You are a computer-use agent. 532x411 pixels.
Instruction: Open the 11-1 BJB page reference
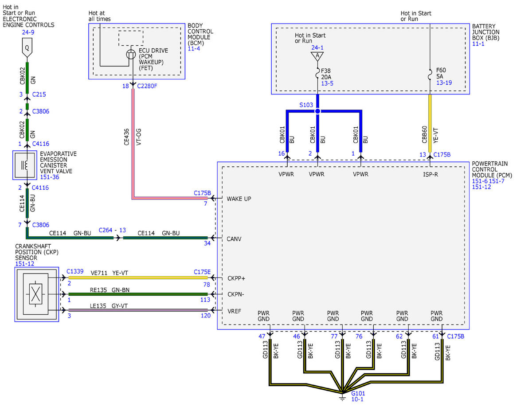tap(479, 45)
